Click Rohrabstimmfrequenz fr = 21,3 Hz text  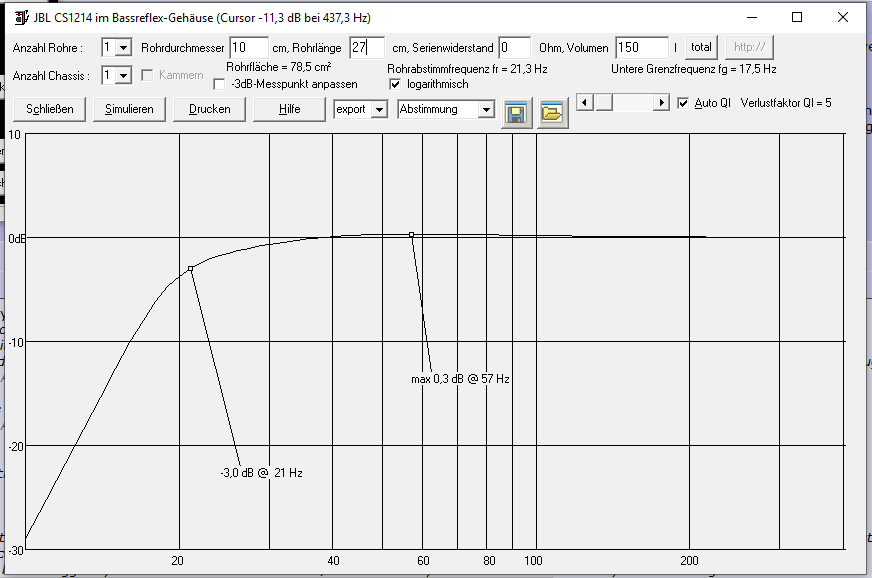[x=467, y=69]
